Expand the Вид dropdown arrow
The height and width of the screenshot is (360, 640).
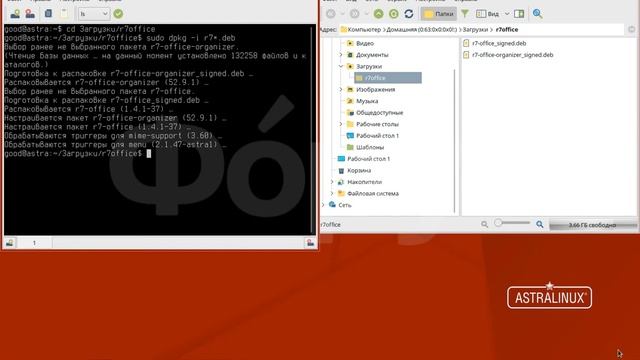507,14
